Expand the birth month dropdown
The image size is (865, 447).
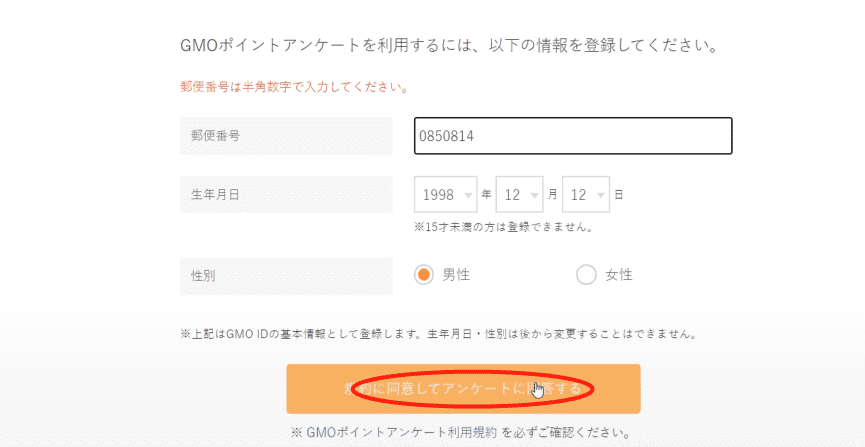519,195
